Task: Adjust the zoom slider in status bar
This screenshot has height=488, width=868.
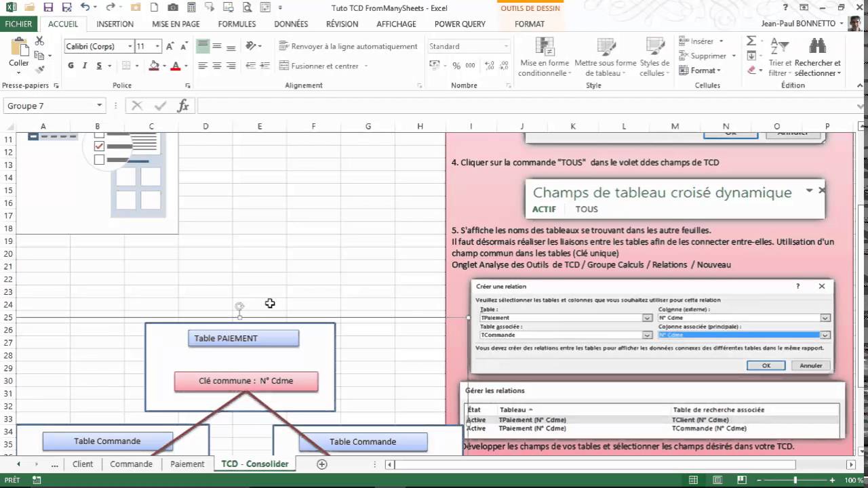Action: (x=795, y=480)
